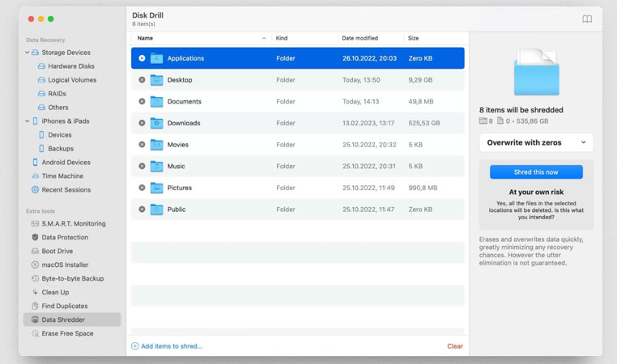The height and width of the screenshot is (364, 617).
Task: Sort by Date modified column
Action: (x=360, y=38)
